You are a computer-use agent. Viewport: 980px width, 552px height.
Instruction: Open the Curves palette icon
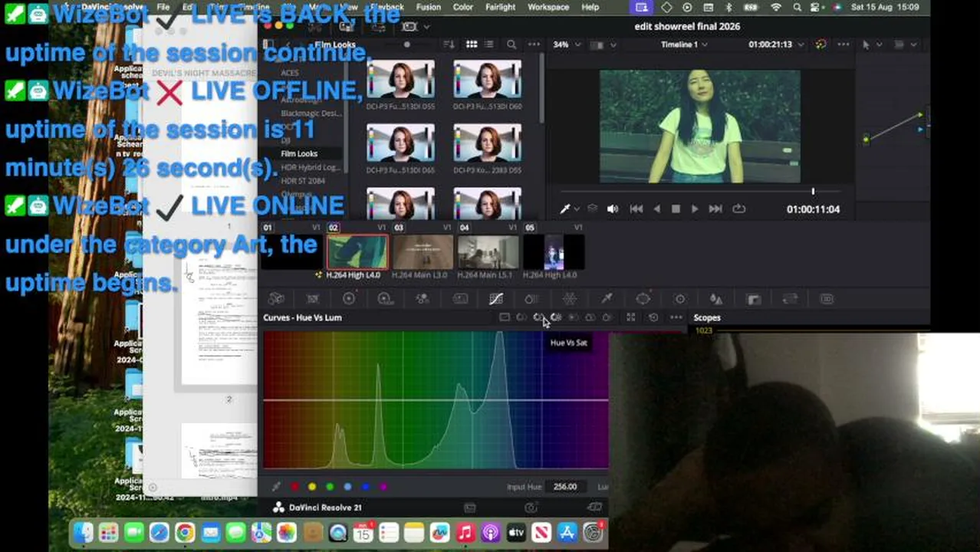(x=495, y=299)
